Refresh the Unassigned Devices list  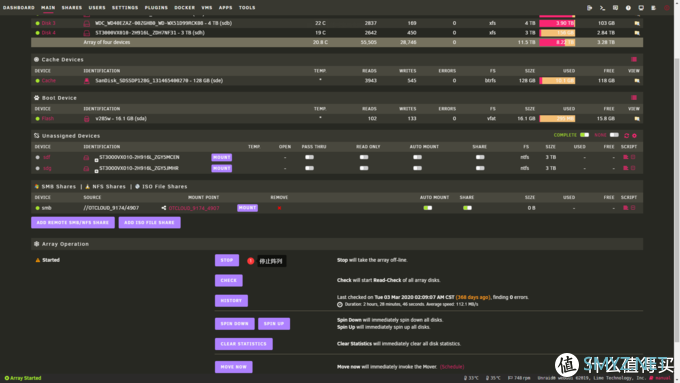[x=626, y=136]
